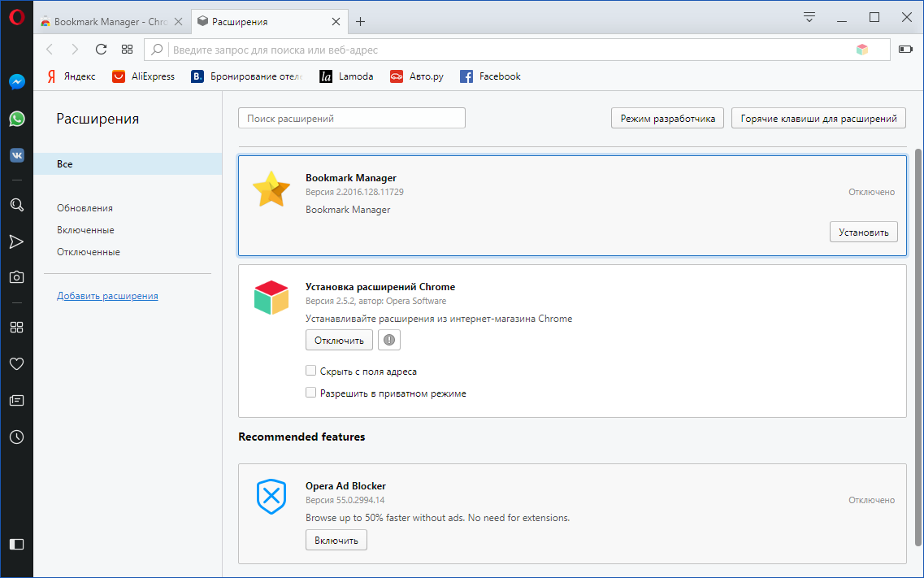Click Включить for Opera Ad Blocker
The image size is (924, 578).
point(336,541)
